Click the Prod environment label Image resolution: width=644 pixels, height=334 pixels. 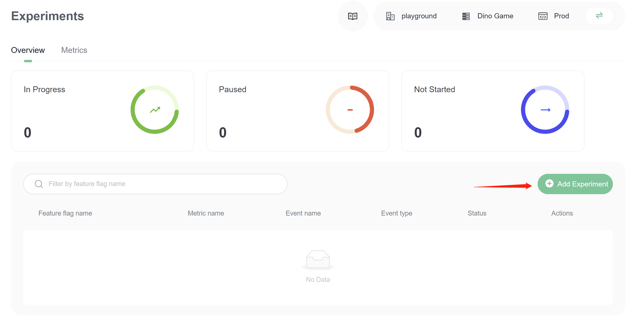pos(561,16)
